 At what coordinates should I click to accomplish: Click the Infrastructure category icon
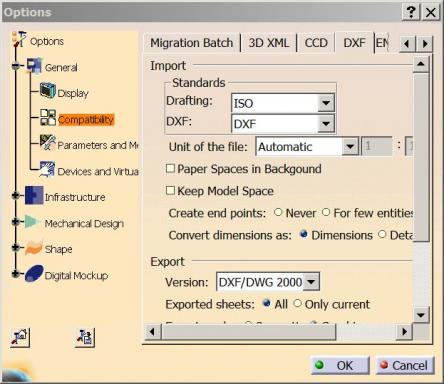point(34,195)
